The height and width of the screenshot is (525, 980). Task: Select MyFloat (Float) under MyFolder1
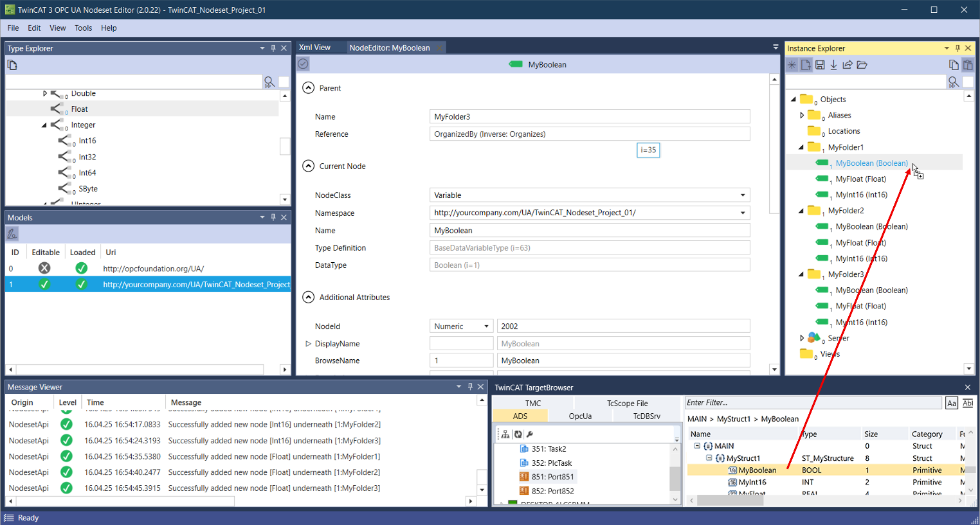[860, 179]
